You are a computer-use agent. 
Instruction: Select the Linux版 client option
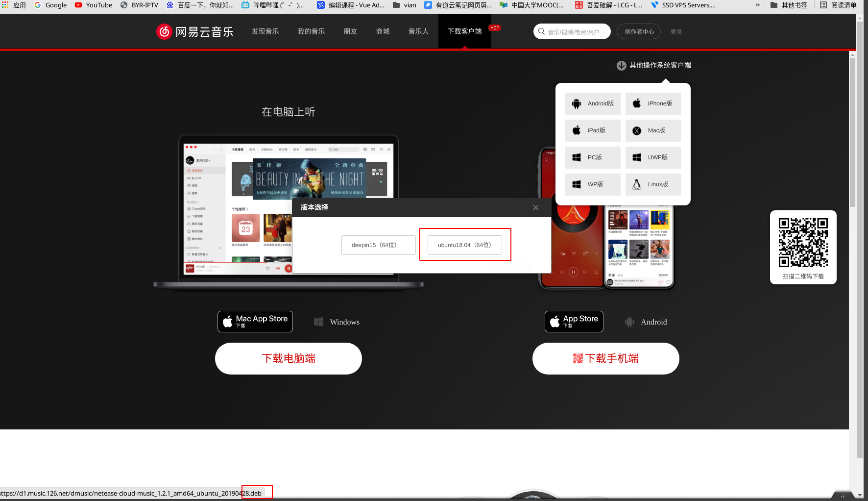point(653,184)
